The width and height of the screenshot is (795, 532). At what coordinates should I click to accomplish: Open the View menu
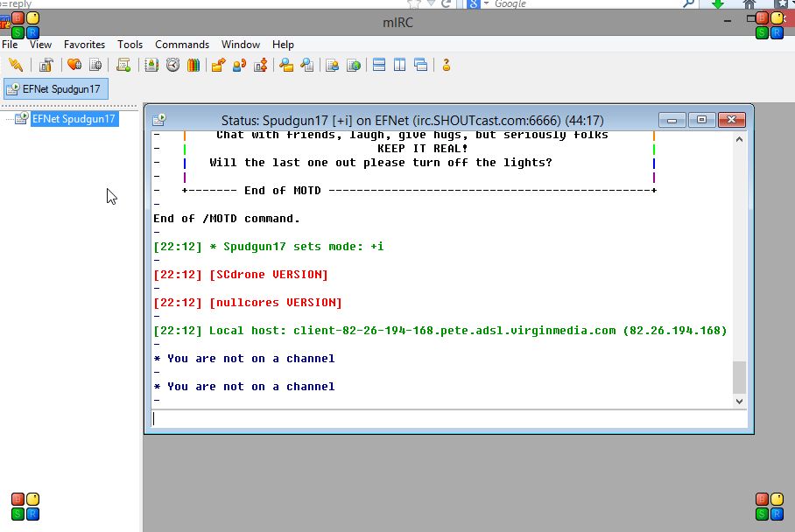tap(40, 45)
